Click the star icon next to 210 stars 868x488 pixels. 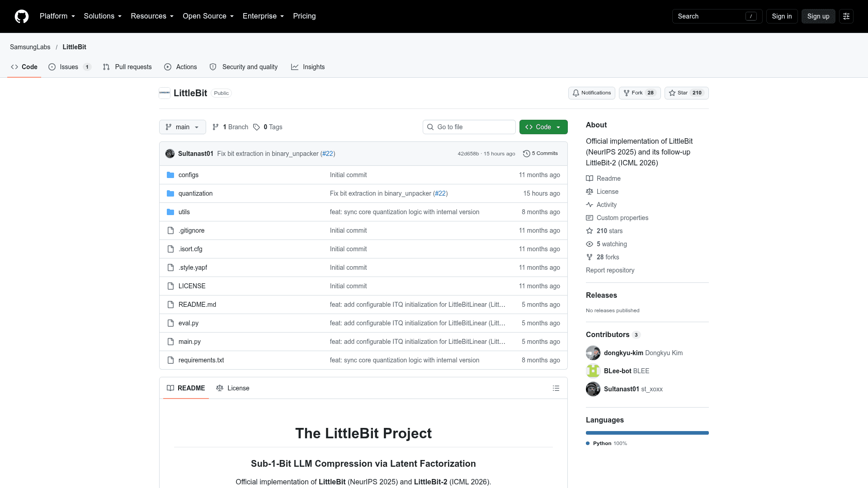(590, 231)
